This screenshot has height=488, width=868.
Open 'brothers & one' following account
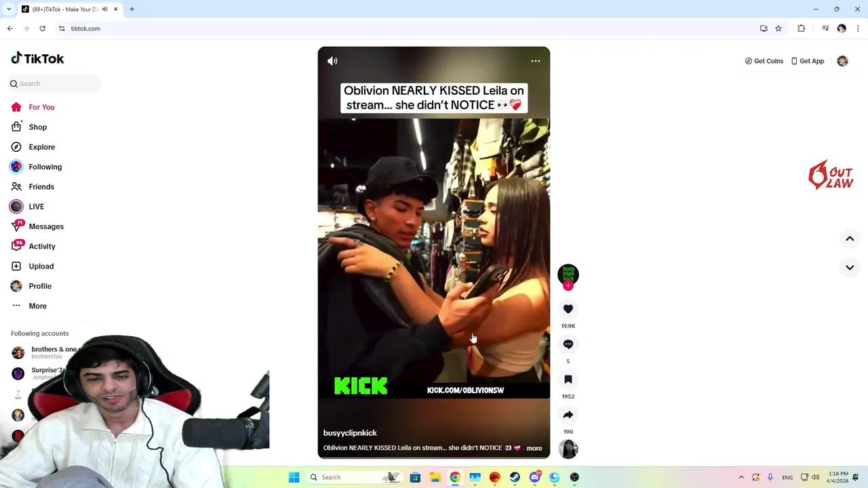46,352
